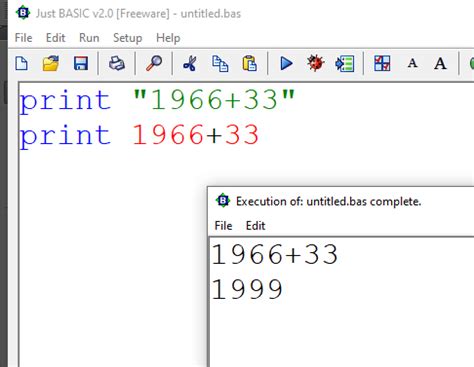This screenshot has width=474, height=367.
Task: Open Find with the magnifying glass icon
Action: 154,63
